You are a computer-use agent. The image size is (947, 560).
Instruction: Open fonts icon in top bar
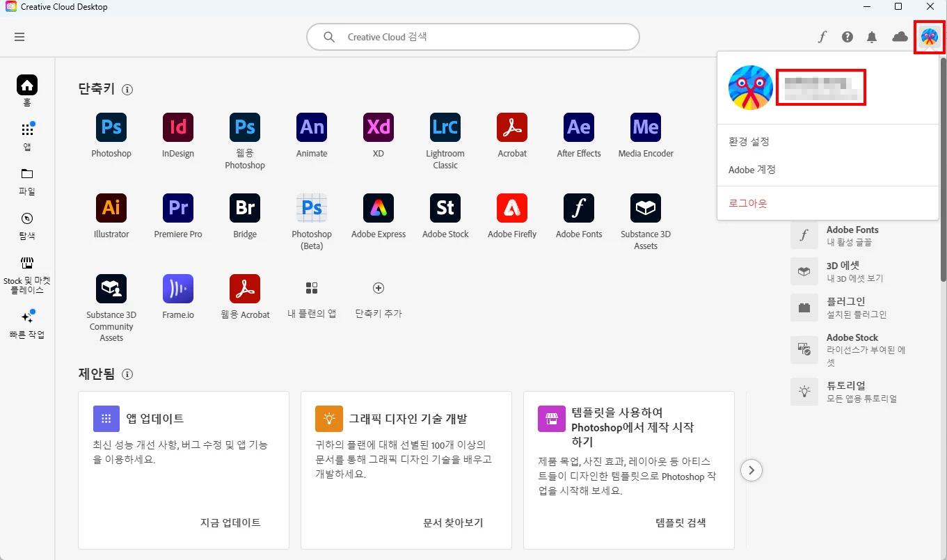click(822, 37)
